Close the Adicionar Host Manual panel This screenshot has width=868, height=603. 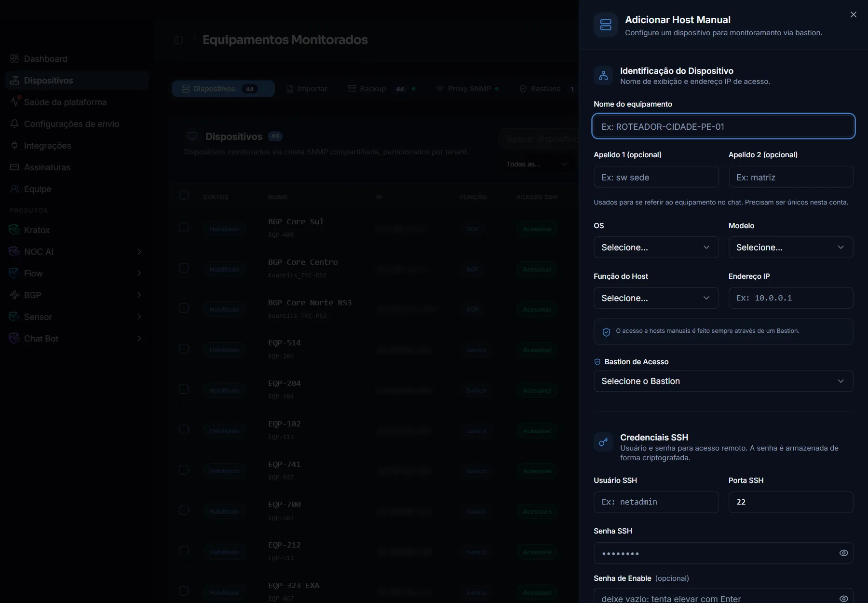pos(853,14)
